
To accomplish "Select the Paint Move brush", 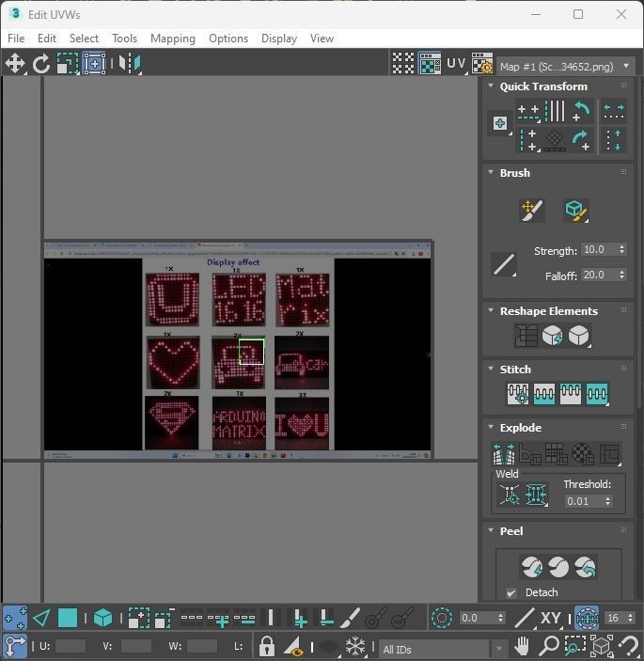I will pyautogui.click(x=532, y=211).
